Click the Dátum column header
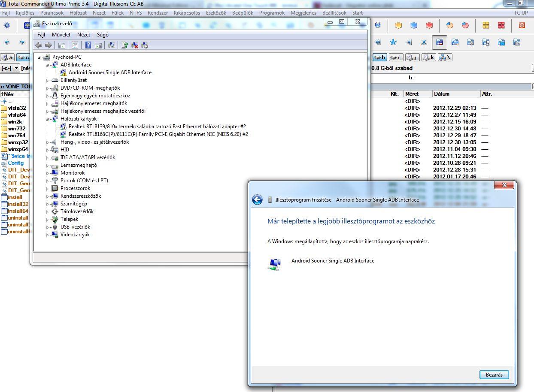This screenshot has height=392, width=534. coord(456,93)
